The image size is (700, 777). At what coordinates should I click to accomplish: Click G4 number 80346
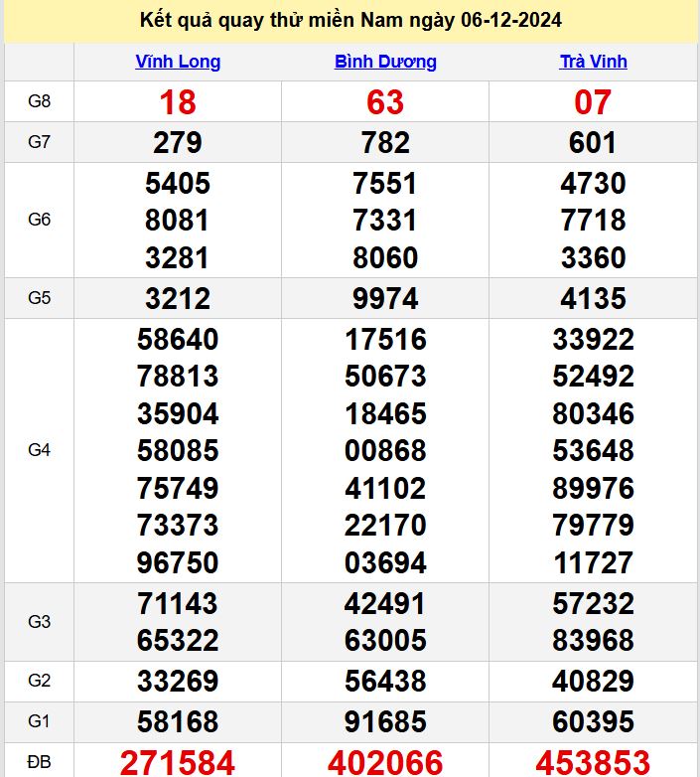[593, 413]
